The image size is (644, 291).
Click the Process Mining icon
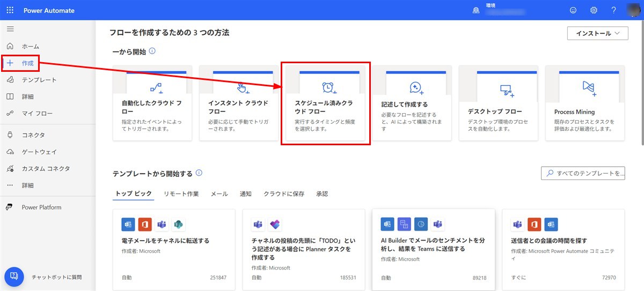coord(589,88)
